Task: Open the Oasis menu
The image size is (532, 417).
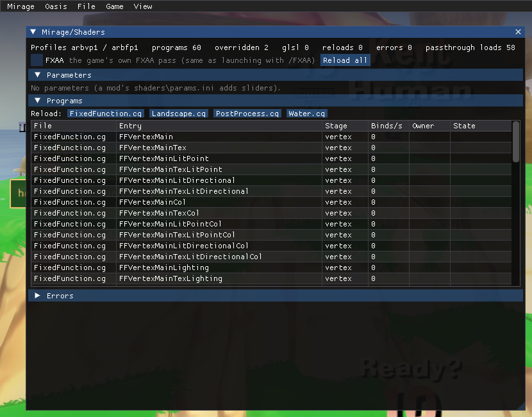Action: [x=56, y=6]
